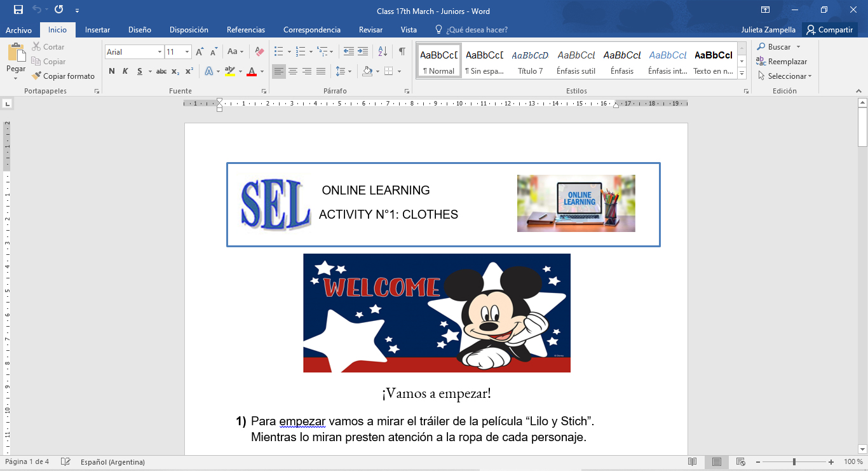Click the Undo arrow in the quick access toolbar
868x471 pixels.
(37, 10)
